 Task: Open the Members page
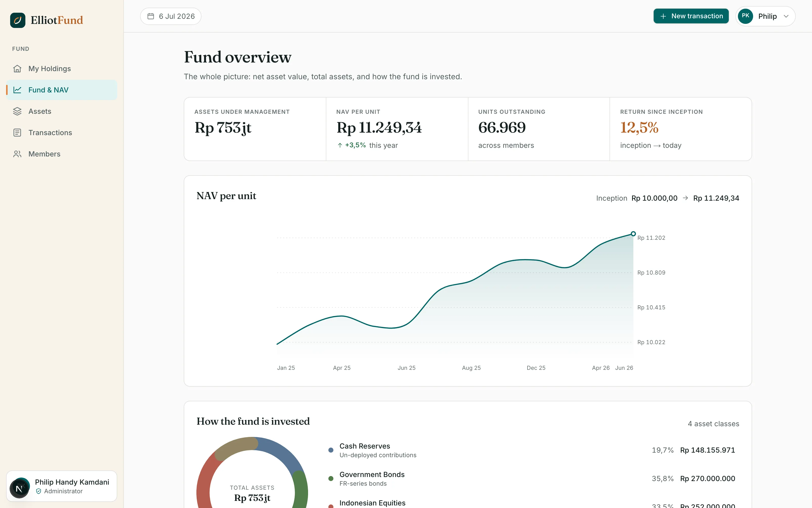(x=62, y=154)
